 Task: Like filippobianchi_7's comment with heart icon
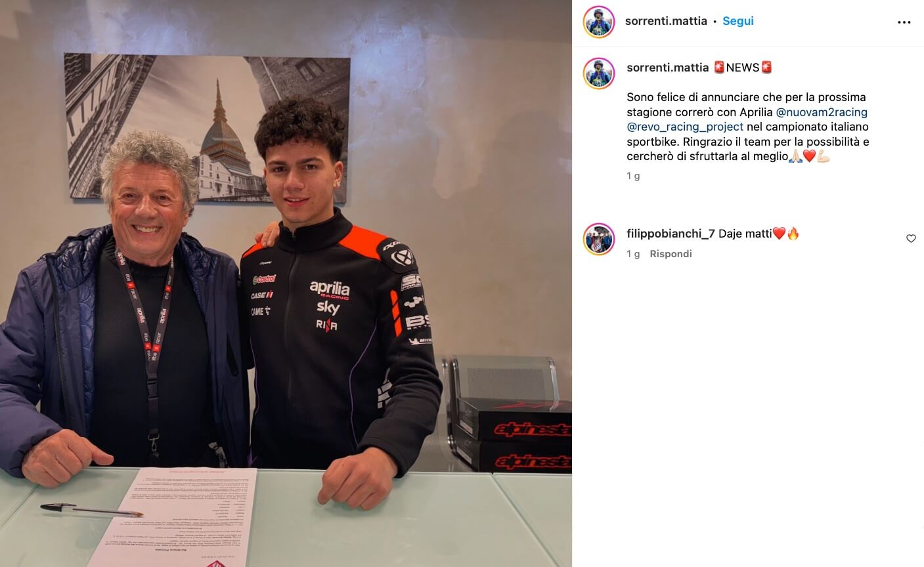coord(911,239)
